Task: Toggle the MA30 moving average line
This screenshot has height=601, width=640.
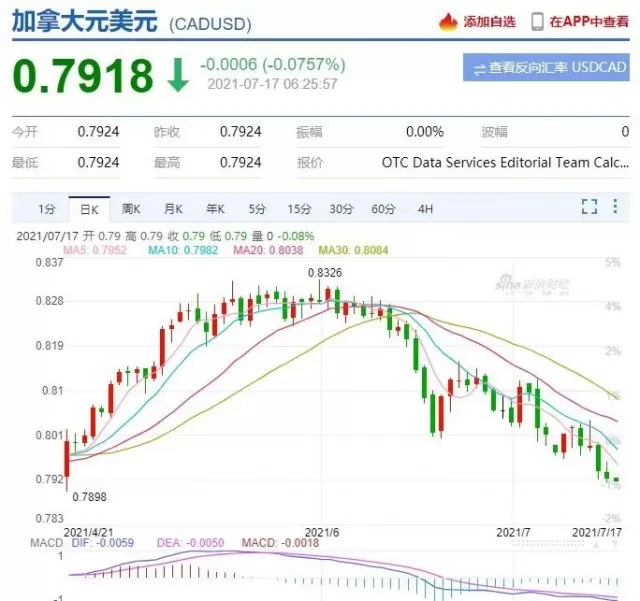Action: coord(353,250)
